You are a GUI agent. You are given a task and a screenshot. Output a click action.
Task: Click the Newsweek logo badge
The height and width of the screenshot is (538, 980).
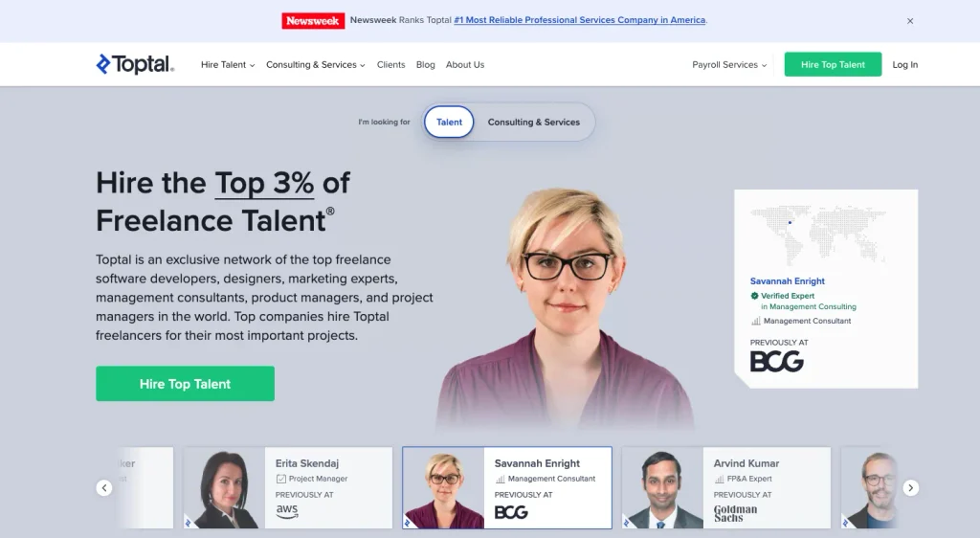click(x=313, y=21)
